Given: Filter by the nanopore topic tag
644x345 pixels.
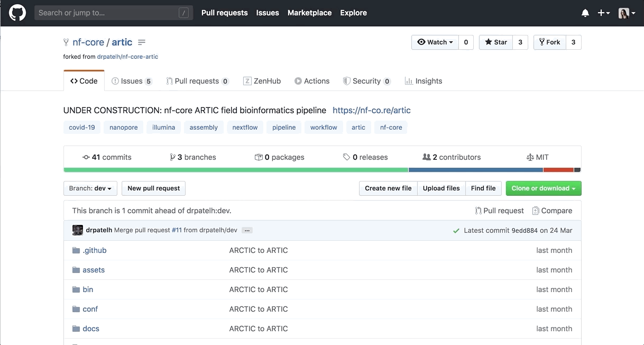Looking at the screenshot, I should [124, 128].
